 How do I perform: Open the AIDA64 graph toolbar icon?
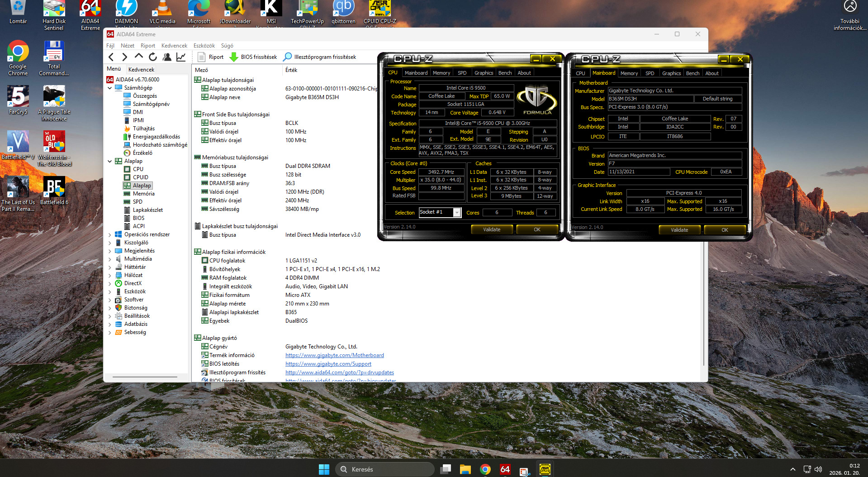click(181, 57)
